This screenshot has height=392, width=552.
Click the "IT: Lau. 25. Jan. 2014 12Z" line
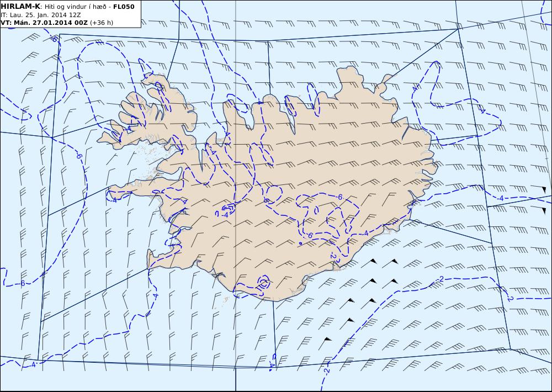point(41,15)
